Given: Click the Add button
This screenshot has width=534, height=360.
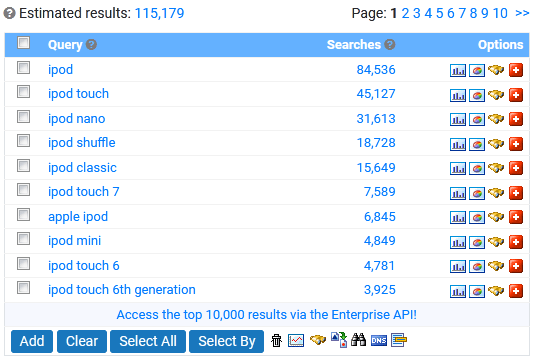Looking at the screenshot, I should pyautogui.click(x=32, y=341).
